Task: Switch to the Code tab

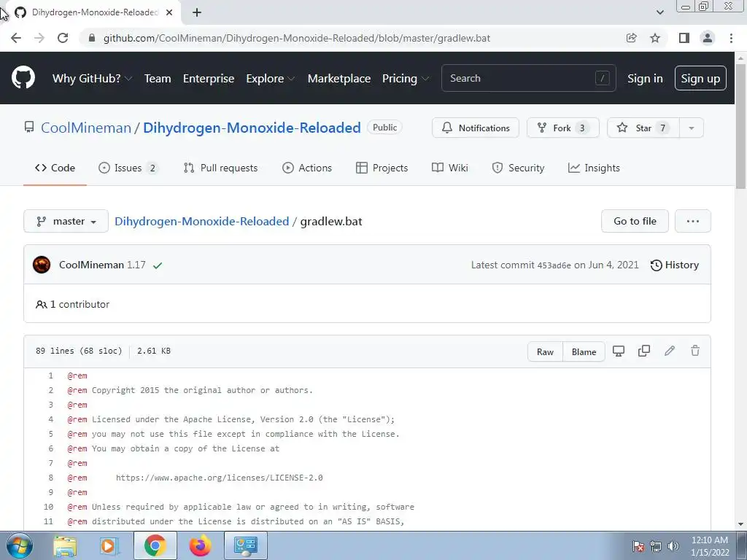Action: pyautogui.click(x=55, y=168)
